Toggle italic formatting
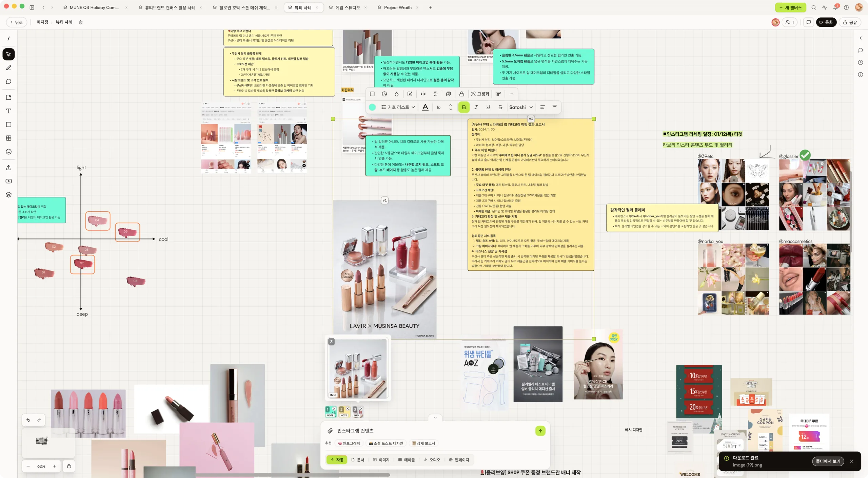The height and width of the screenshot is (478, 868). click(x=476, y=107)
